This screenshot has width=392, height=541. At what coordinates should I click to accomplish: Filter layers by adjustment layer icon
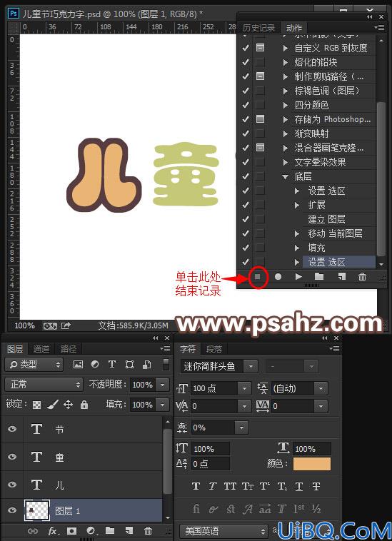click(x=95, y=364)
